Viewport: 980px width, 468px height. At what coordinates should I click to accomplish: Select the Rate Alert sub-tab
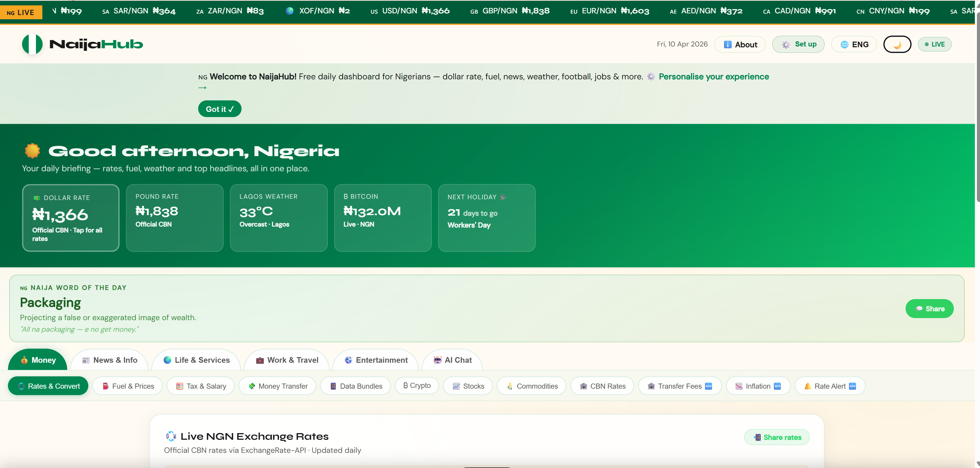tap(830, 386)
